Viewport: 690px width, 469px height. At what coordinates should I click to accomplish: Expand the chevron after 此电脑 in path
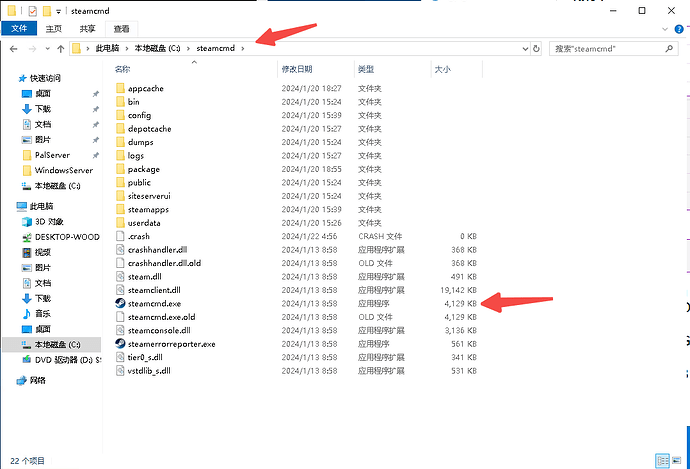pyautogui.click(x=127, y=48)
